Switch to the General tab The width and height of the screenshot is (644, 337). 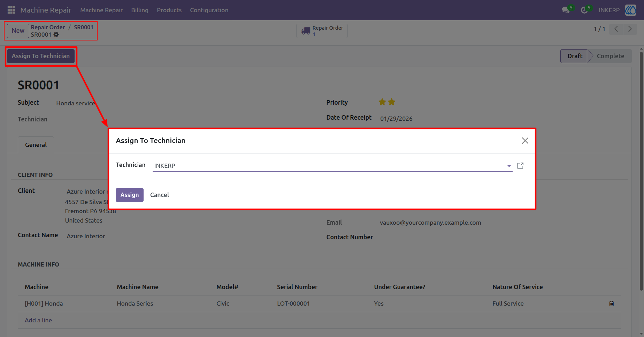click(36, 145)
